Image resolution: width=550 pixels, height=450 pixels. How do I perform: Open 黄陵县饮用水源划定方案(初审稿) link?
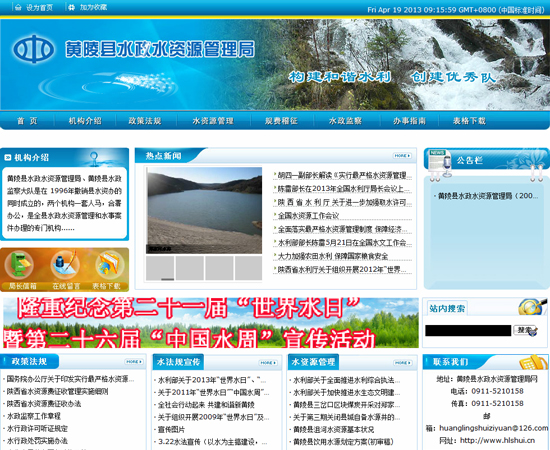pyautogui.click(x=343, y=442)
